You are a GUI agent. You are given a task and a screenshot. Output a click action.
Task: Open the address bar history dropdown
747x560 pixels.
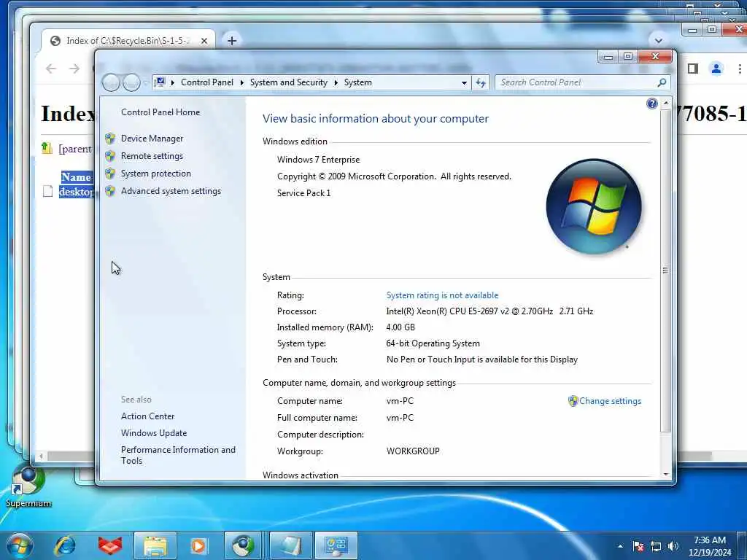(x=464, y=83)
